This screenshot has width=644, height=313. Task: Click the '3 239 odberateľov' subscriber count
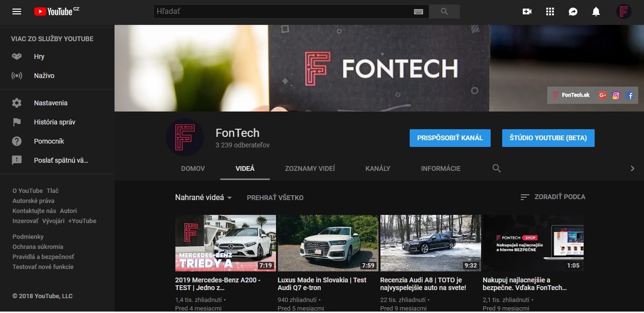click(x=242, y=145)
